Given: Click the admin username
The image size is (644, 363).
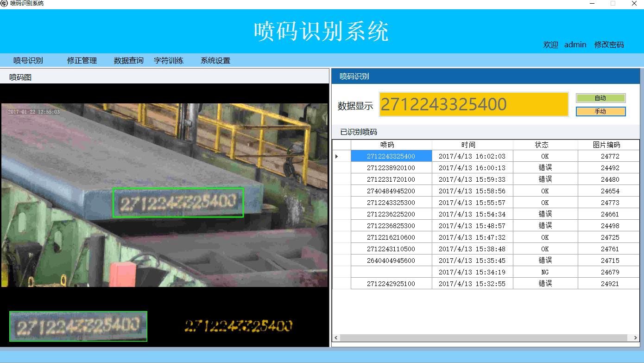Looking at the screenshot, I should click(x=575, y=45).
